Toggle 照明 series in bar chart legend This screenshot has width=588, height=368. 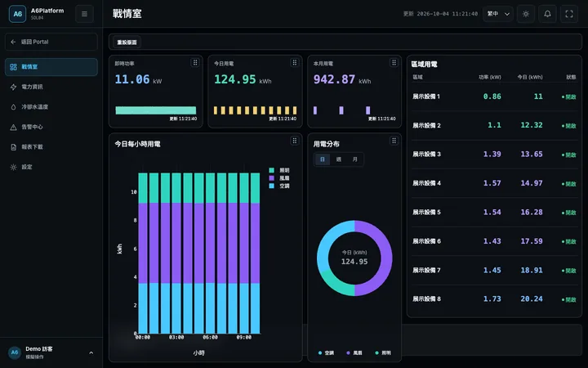pos(279,170)
